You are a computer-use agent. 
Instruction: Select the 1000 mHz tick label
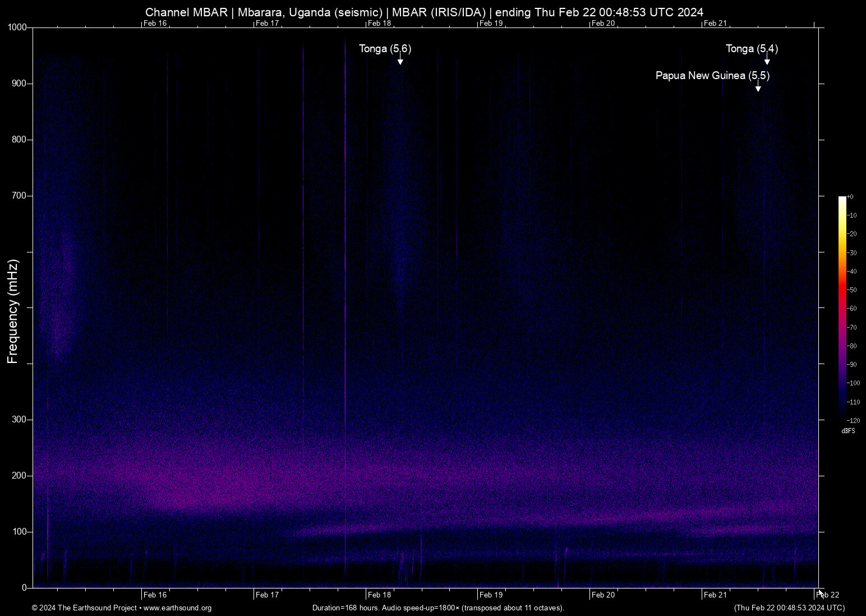tap(17, 26)
